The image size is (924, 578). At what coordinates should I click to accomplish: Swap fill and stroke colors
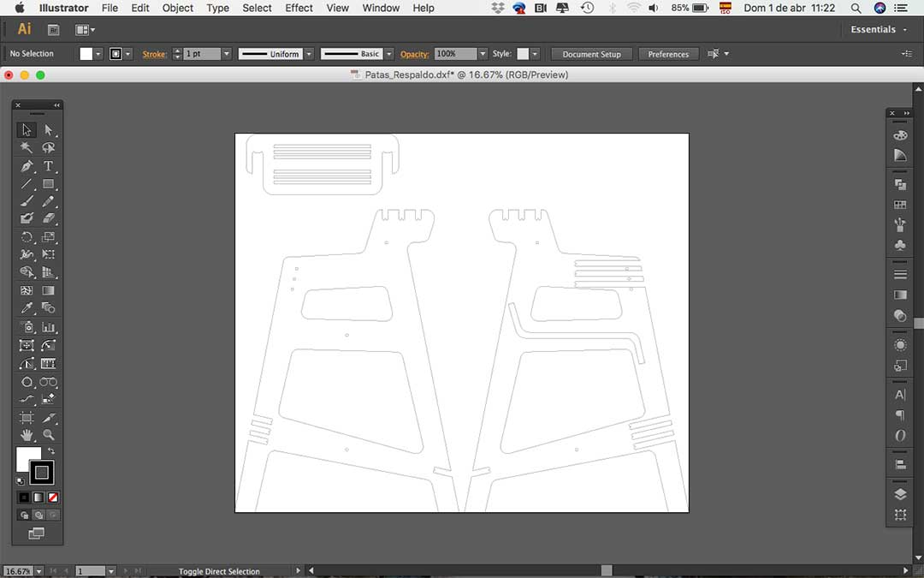[x=51, y=451]
